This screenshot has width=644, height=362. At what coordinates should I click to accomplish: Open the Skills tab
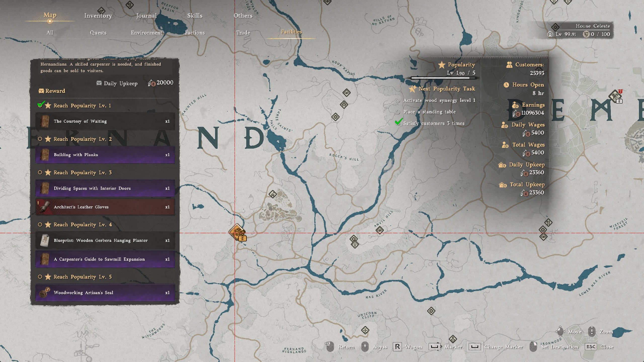[x=195, y=16]
